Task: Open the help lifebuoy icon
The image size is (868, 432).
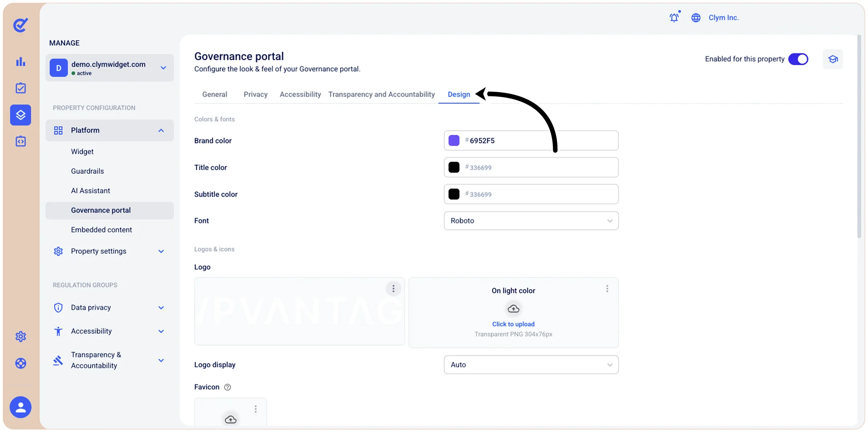Action: [x=20, y=363]
